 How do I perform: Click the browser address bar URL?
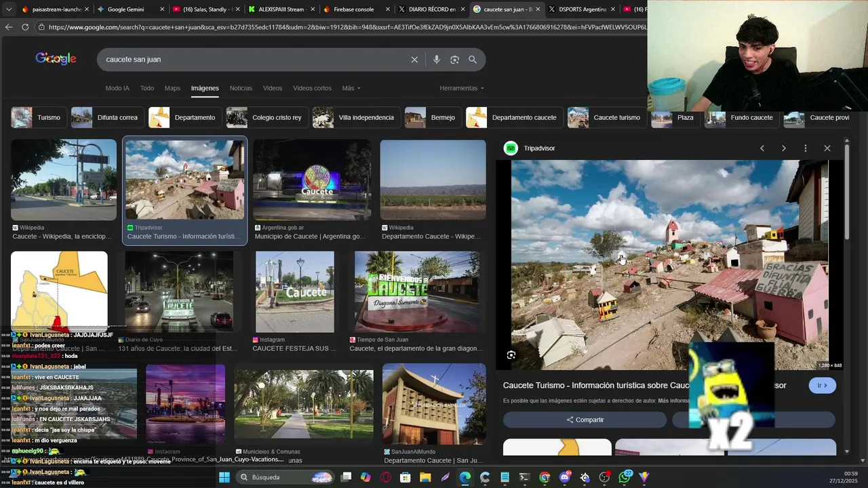[x=346, y=27]
